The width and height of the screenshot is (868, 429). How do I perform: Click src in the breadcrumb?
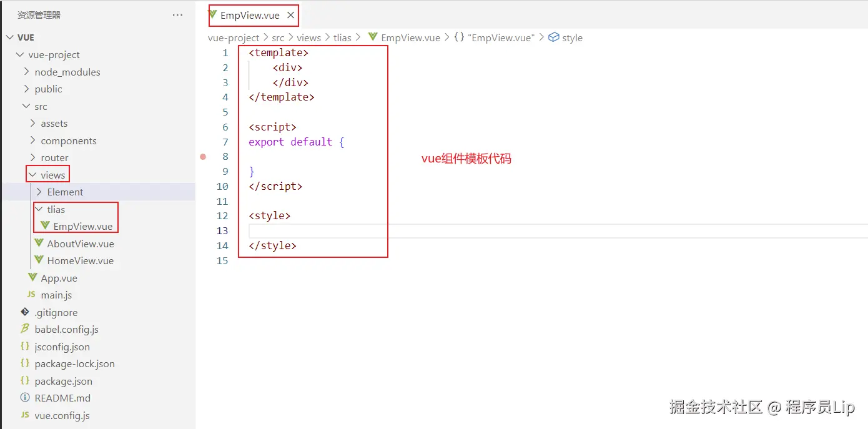click(x=278, y=37)
